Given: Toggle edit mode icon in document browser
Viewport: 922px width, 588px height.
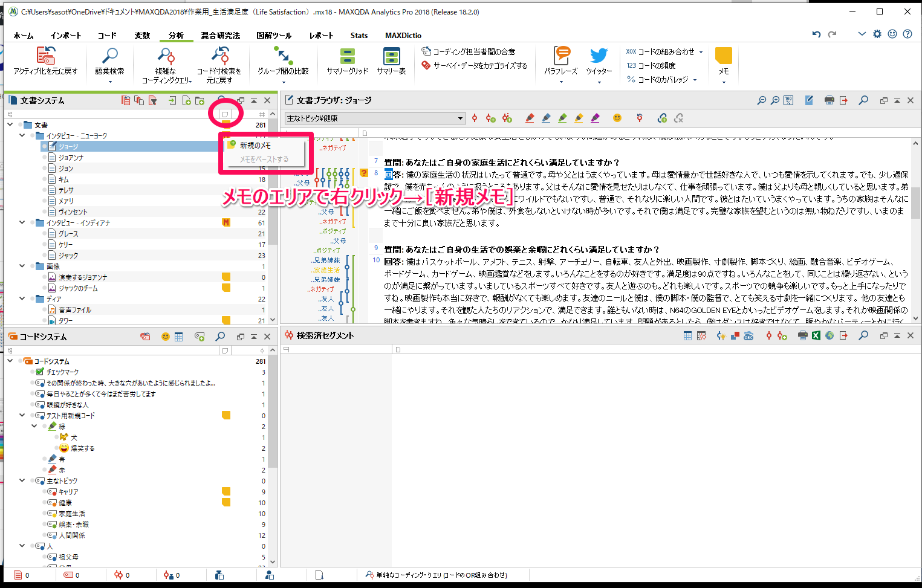Looking at the screenshot, I should tap(809, 100).
